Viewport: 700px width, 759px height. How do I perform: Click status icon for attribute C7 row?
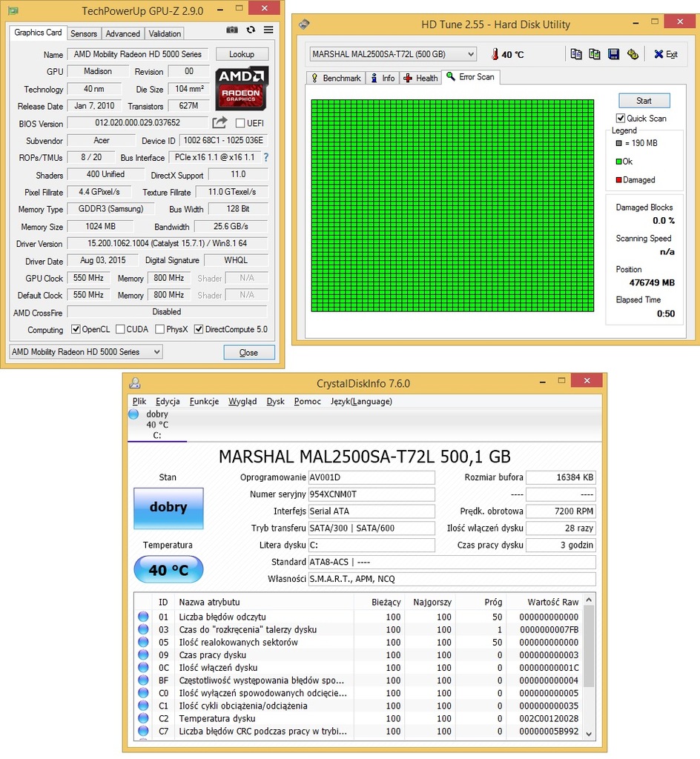pos(143,731)
